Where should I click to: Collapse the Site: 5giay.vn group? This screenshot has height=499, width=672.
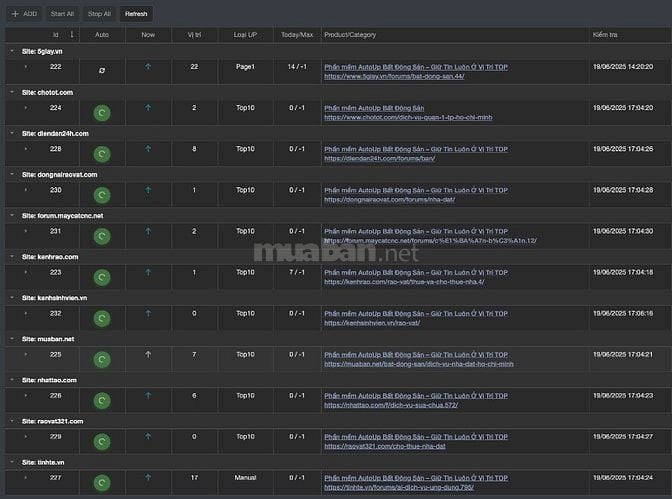tap(11, 50)
